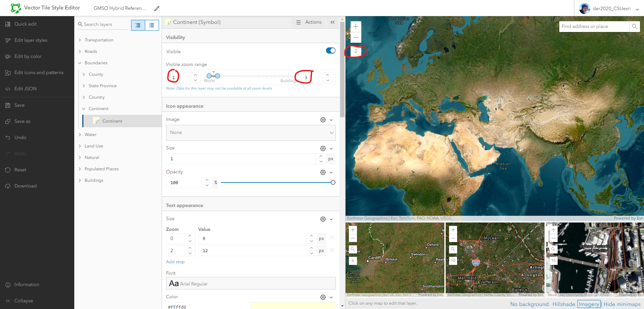
Task: Click the Find address or place field
Action: (x=594, y=27)
